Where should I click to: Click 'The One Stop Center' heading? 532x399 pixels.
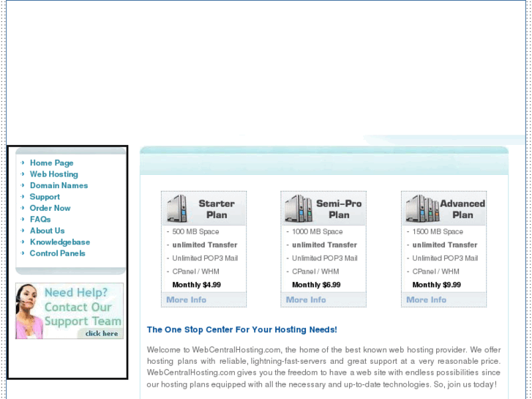pos(242,329)
